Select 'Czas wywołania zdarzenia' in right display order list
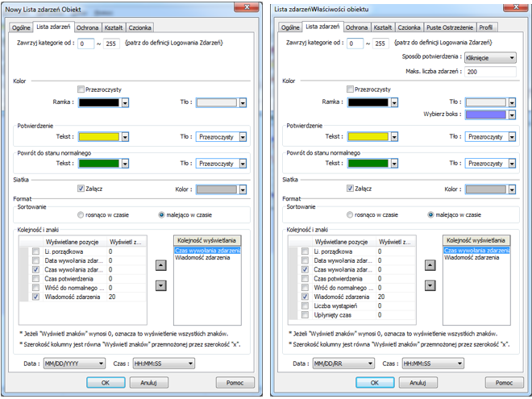532x399 pixels. point(476,251)
